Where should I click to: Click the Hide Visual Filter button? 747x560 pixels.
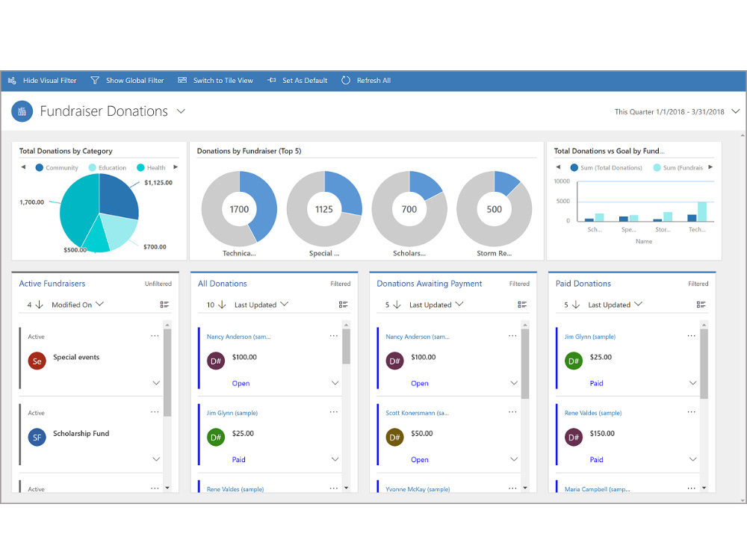point(43,81)
